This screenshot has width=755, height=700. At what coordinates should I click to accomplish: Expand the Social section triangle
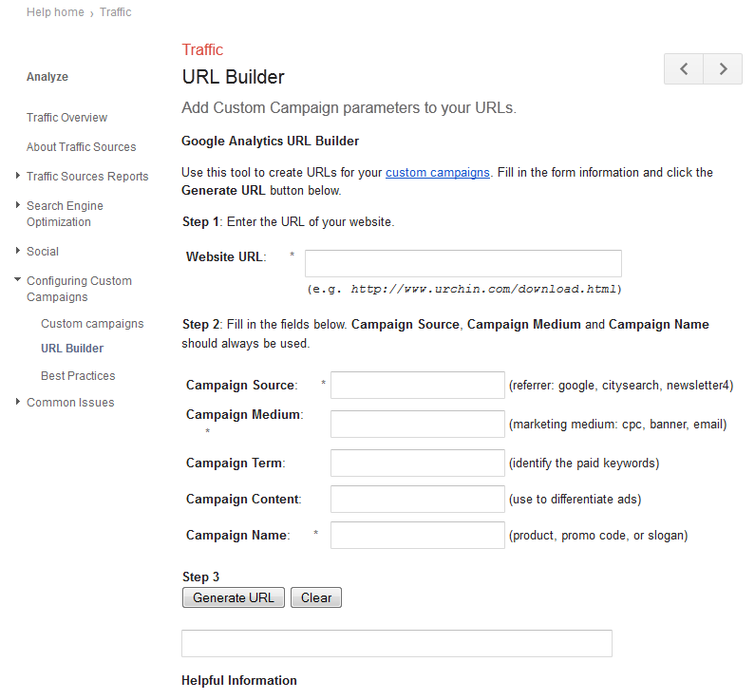(18, 251)
